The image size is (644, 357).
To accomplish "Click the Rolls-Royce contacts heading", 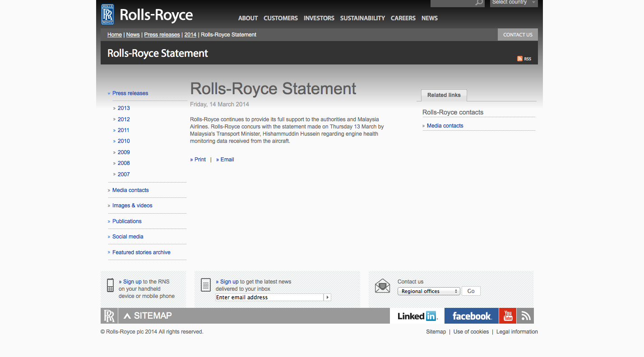I will (453, 112).
